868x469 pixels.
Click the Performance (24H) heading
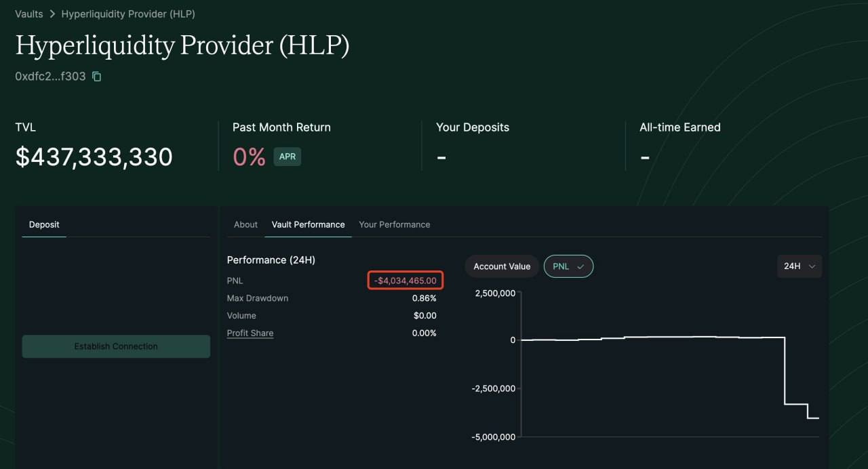[x=271, y=260]
